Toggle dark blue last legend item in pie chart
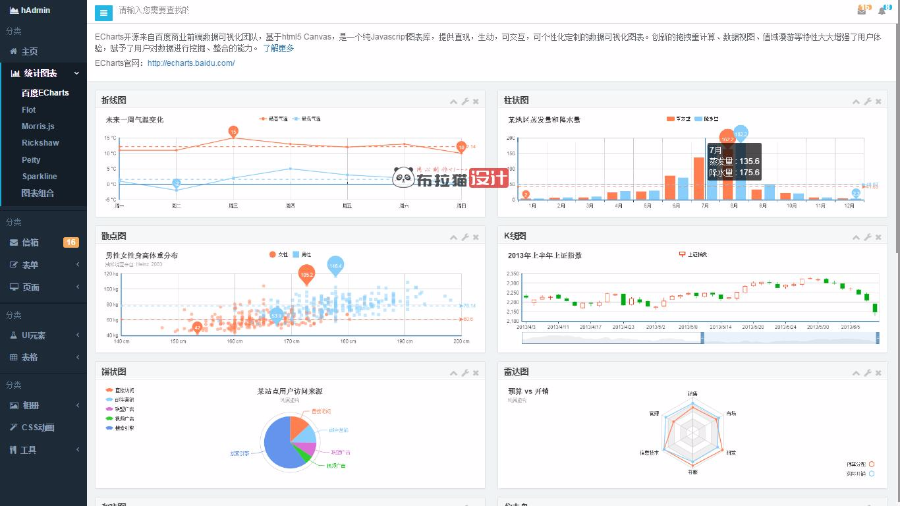900x506 pixels. click(x=121, y=428)
